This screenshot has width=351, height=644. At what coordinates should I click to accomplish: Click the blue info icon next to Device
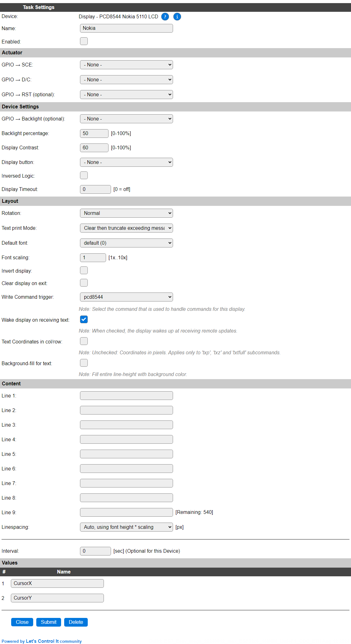tap(177, 17)
